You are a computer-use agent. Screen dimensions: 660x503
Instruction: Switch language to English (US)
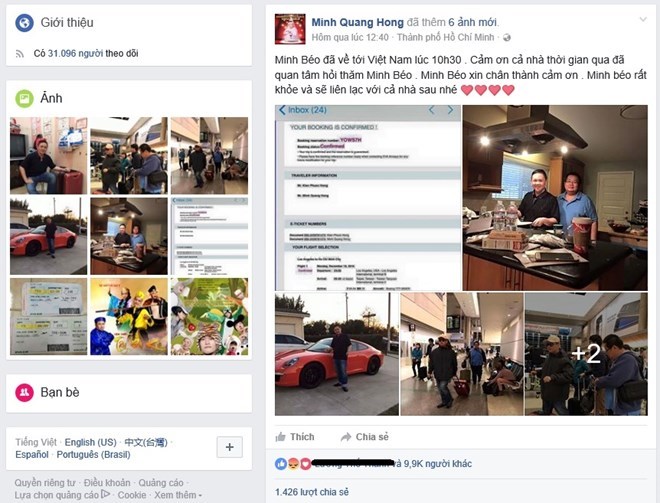click(90, 442)
